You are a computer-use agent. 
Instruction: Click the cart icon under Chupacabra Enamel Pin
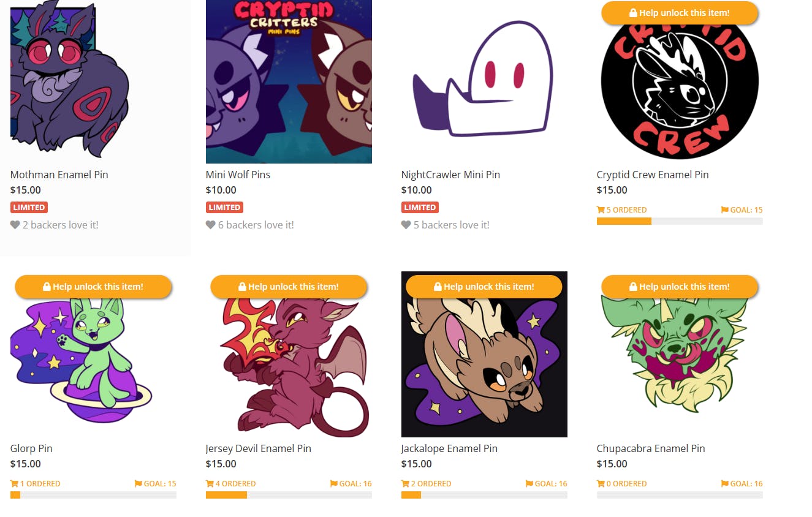coord(601,483)
